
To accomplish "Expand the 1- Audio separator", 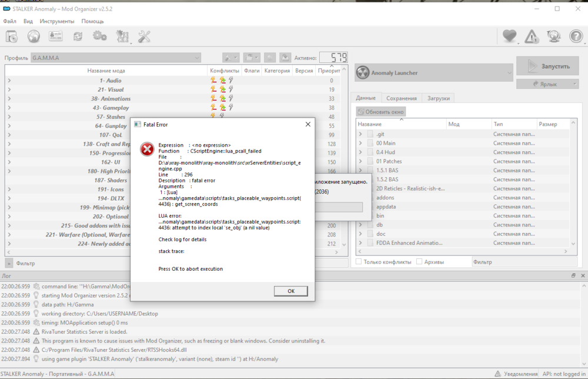I will (x=9, y=80).
